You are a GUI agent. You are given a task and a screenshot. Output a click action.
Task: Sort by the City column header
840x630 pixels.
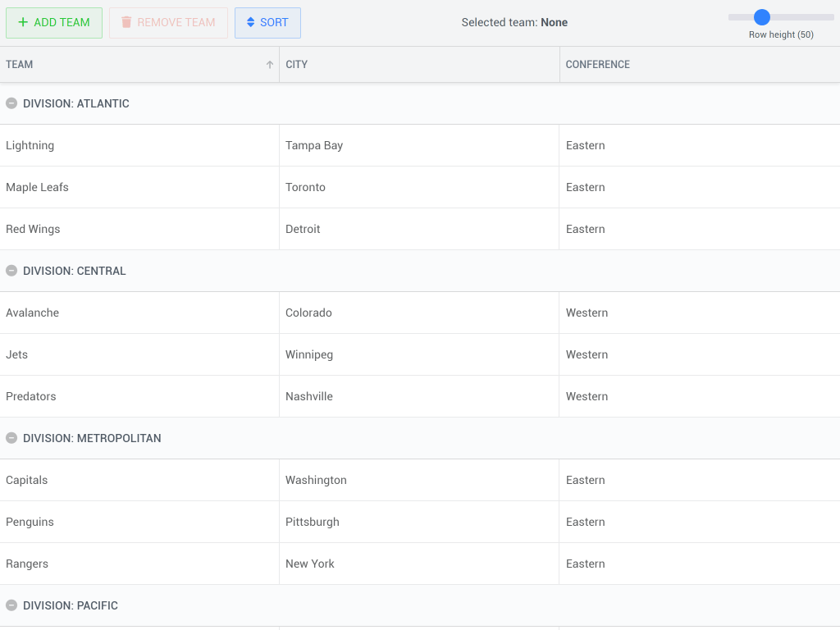419,64
